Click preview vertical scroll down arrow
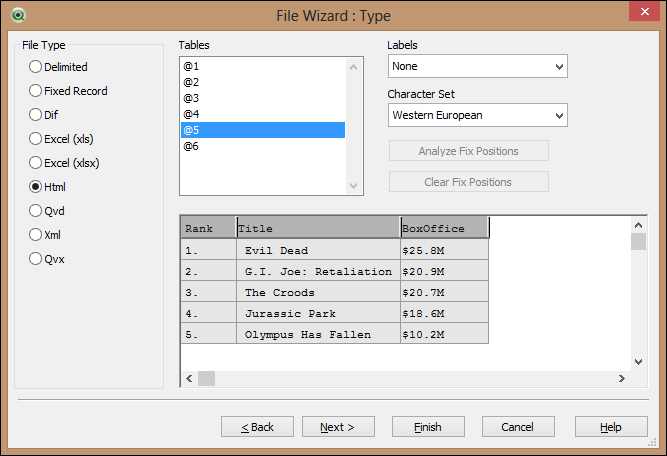 coord(638,362)
